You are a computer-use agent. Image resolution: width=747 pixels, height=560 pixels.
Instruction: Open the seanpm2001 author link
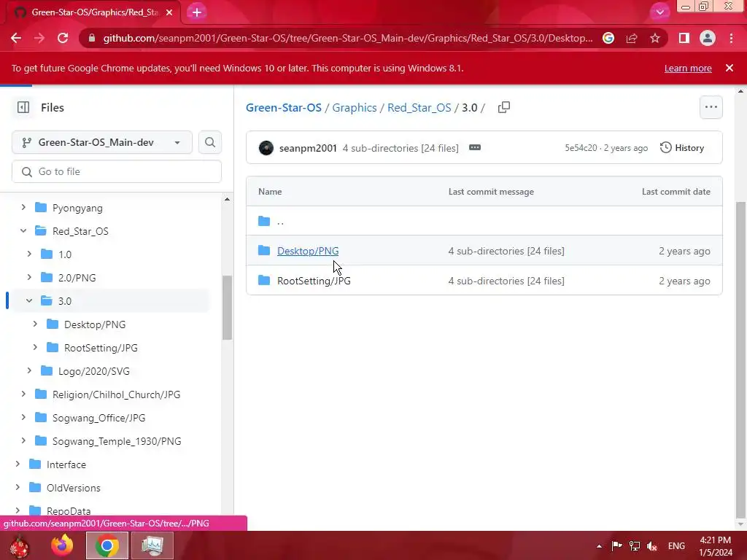click(x=308, y=148)
